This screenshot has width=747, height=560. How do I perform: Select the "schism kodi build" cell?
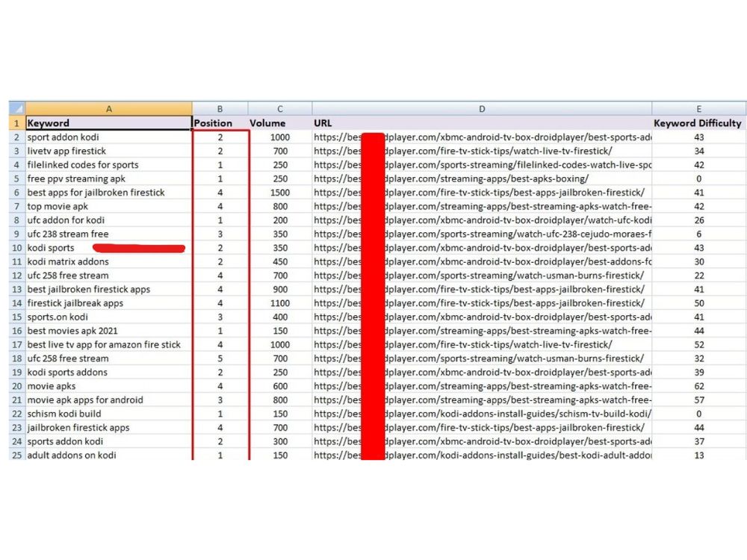click(108, 414)
